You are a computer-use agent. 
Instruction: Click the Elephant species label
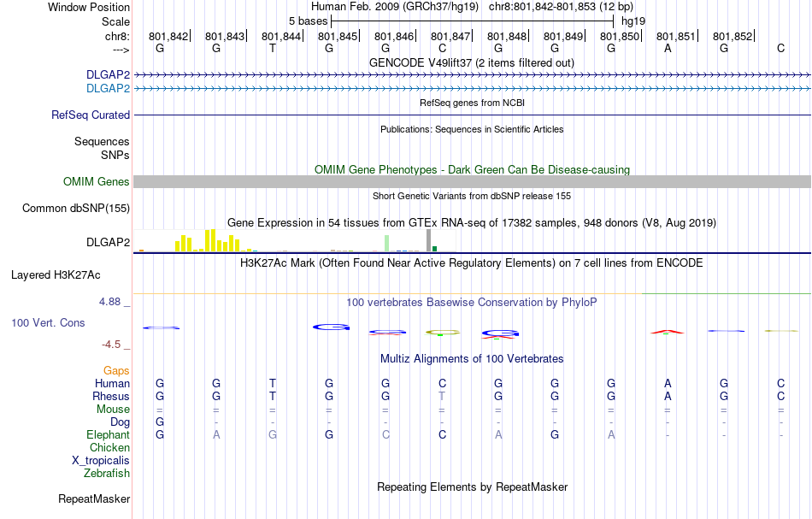coord(108,435)
